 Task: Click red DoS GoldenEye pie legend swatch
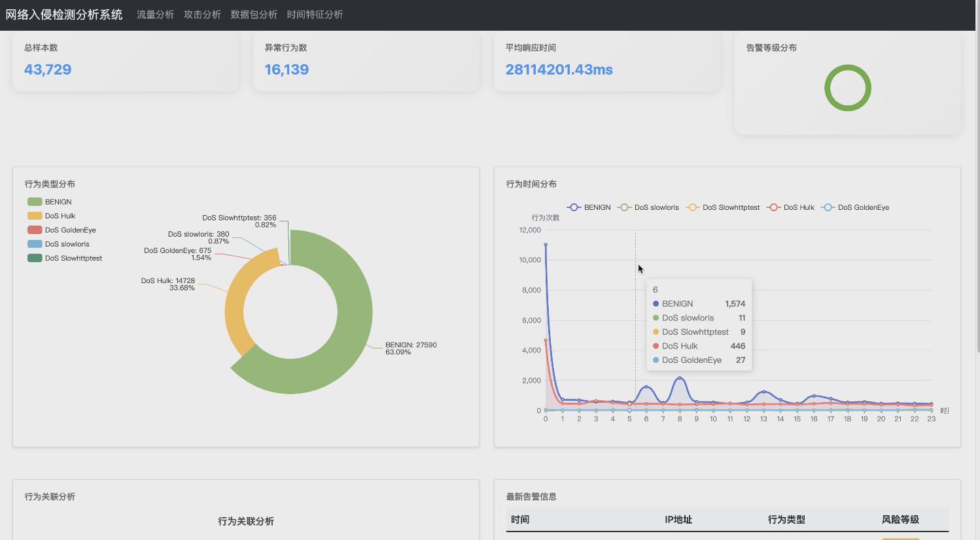point(35,230)
